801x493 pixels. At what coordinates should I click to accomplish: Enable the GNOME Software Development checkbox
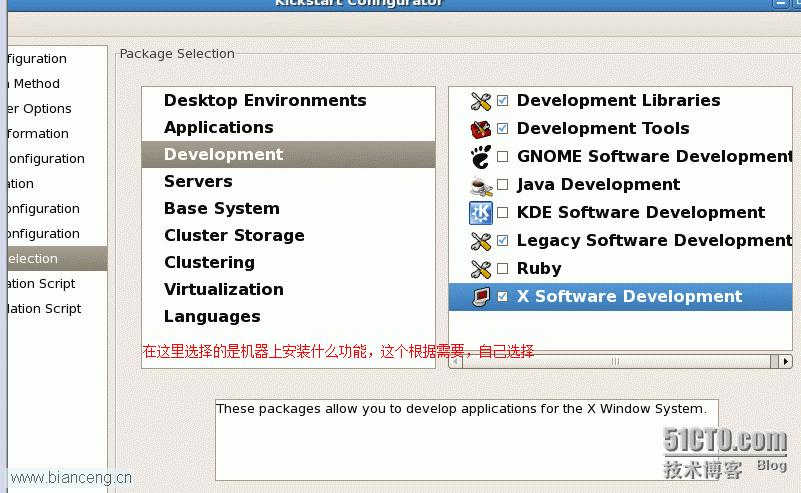(503, 156)
